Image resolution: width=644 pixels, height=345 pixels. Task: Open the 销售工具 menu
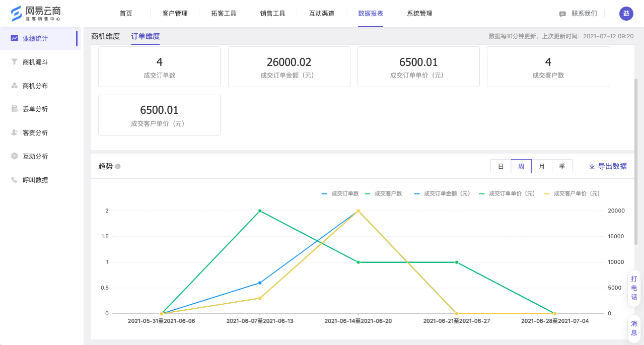click(272, 14)
